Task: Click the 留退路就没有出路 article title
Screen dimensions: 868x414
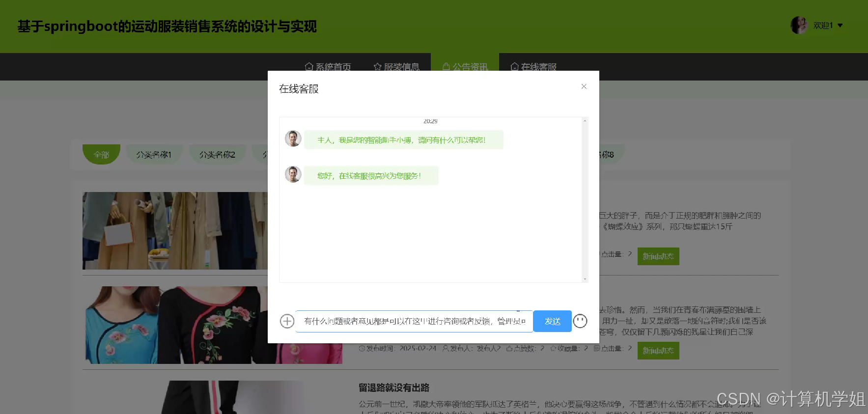Action: click(394, 388)
